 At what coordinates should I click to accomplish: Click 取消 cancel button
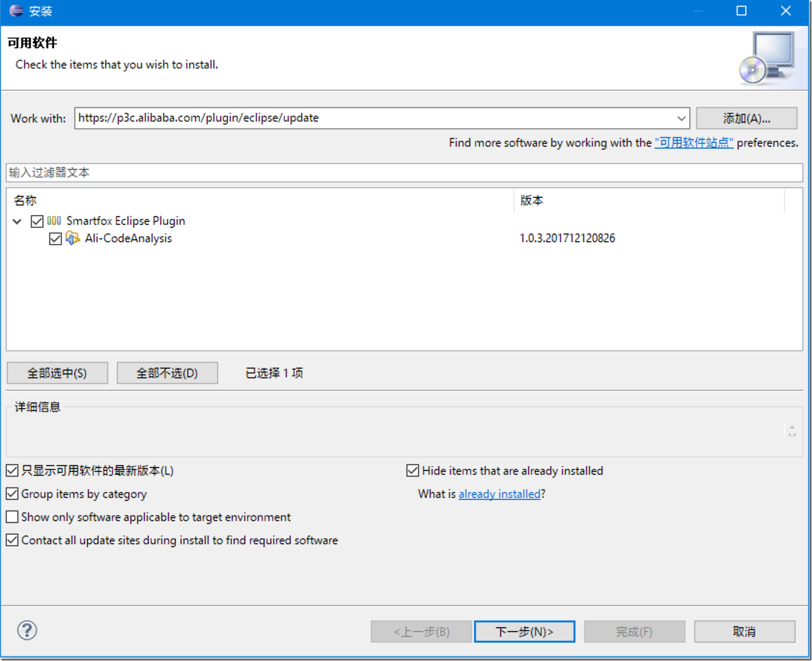click(x=744, y=632)
